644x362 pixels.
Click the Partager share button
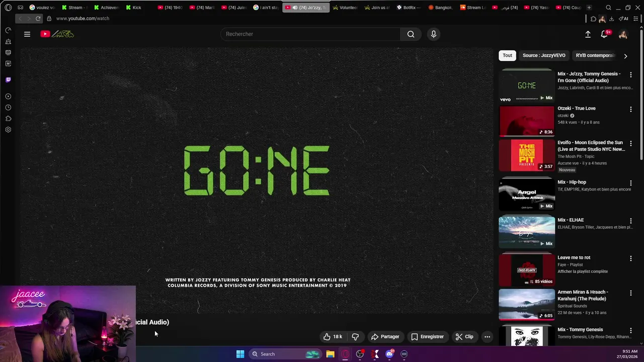coord(385,337)
